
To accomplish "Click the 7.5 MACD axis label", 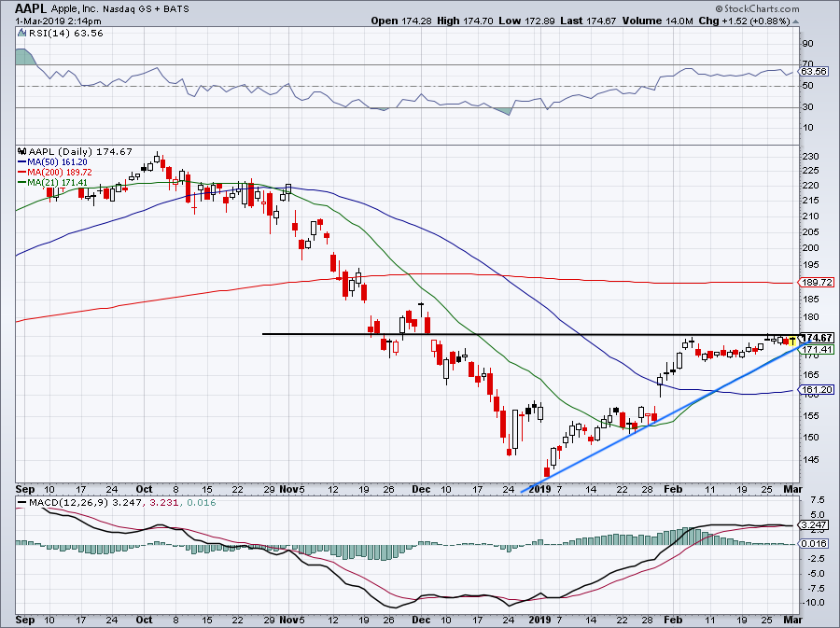I will [818, 499].
